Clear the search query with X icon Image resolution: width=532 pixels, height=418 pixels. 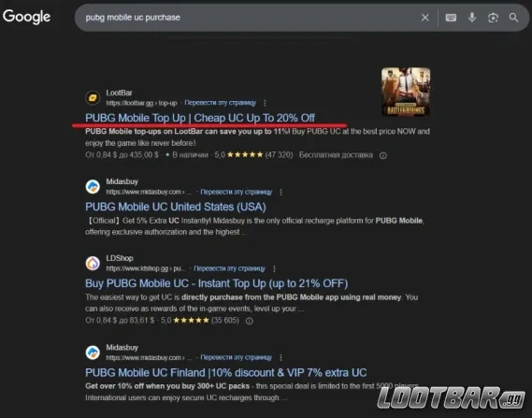pyautogui.click(x=424, y=18)
